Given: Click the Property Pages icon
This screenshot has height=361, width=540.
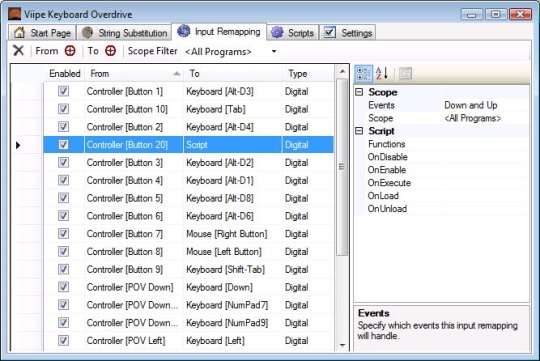Looking at the screenshot, I should tap(405, 73).
